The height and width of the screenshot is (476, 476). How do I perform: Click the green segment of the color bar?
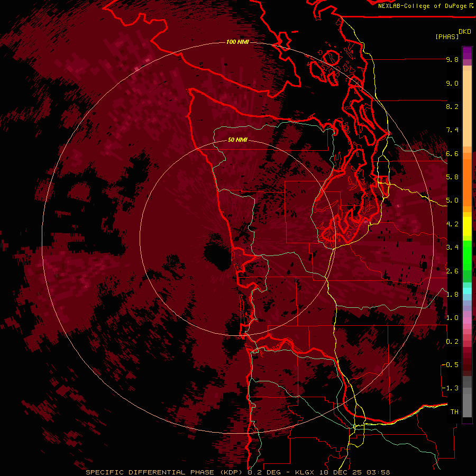point(467,255)
